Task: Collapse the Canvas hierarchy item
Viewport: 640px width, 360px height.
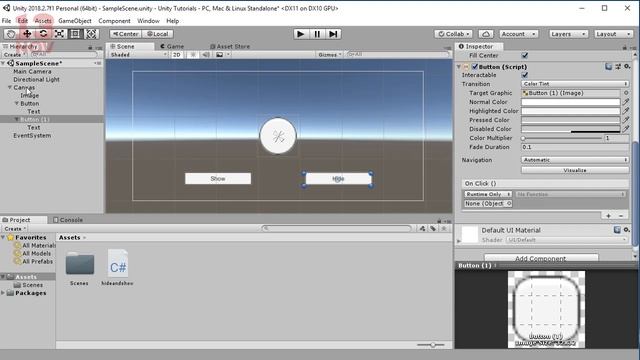Action: (10, 87)
